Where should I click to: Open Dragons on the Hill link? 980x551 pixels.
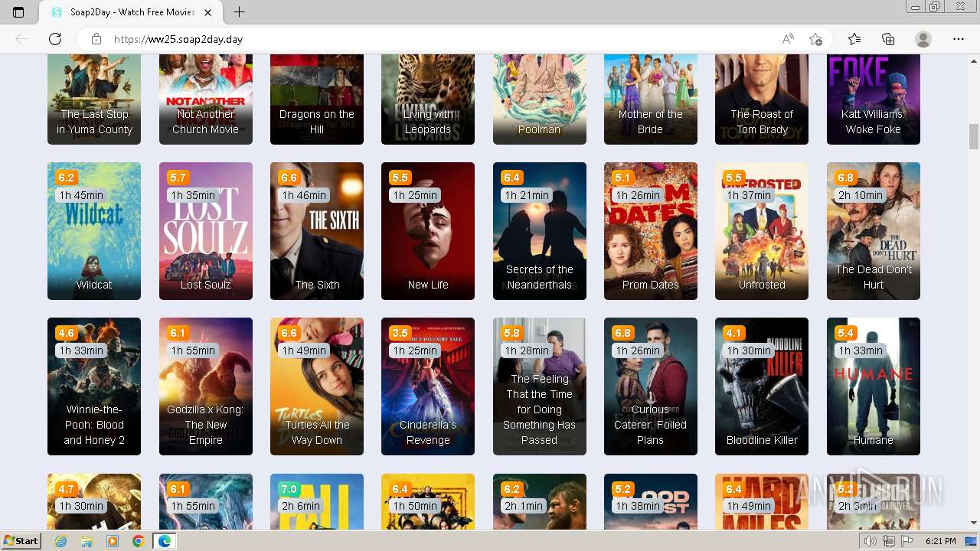(317, 99)
